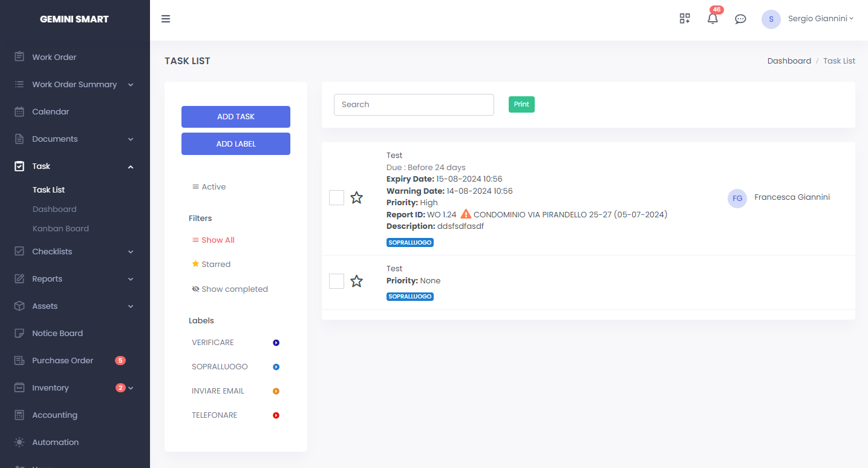Viewport: 868px width, 468px height.
Task: Click the Documents file icon in the sidebar
Action: (19, 139)
